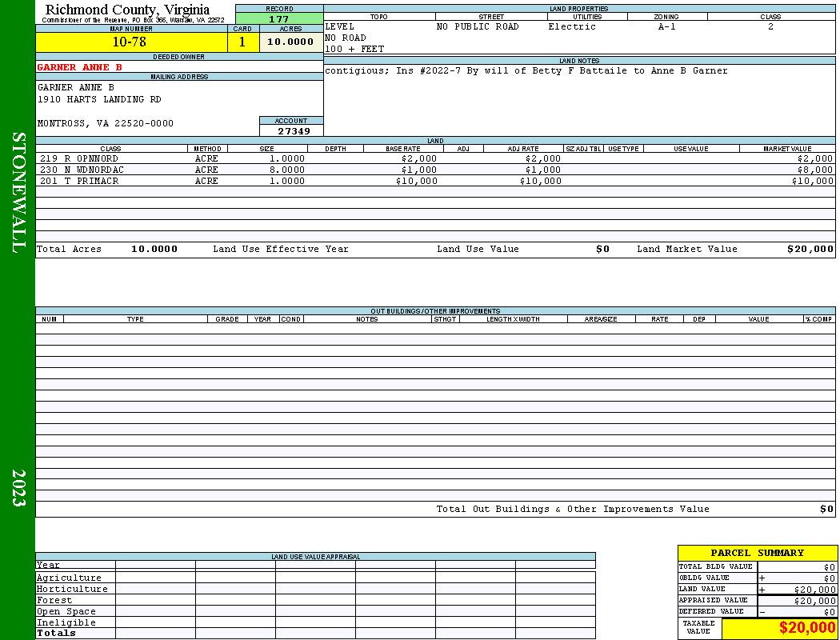
Task: Click mailing address 1910 HARTS LANDING RD
Action: pos(99,99)
